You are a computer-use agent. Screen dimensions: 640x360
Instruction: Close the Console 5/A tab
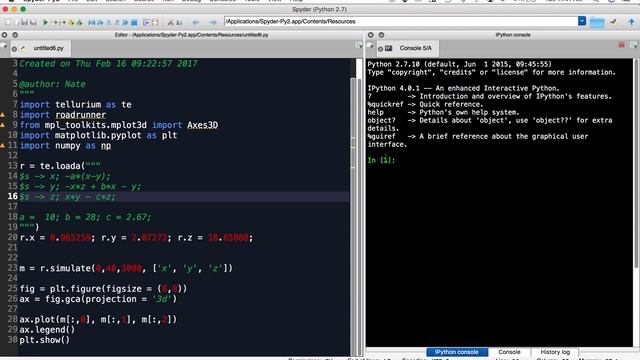380,49
